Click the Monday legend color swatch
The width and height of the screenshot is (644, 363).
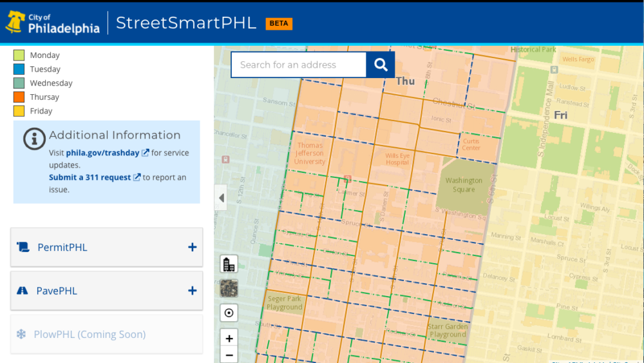click(19, 55)
